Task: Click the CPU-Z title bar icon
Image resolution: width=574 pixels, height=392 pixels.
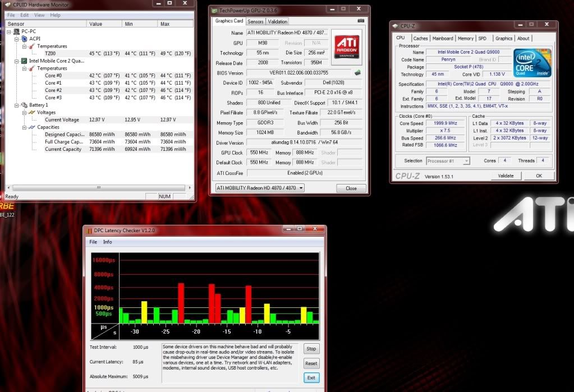Action: click(x=395, y=26)
